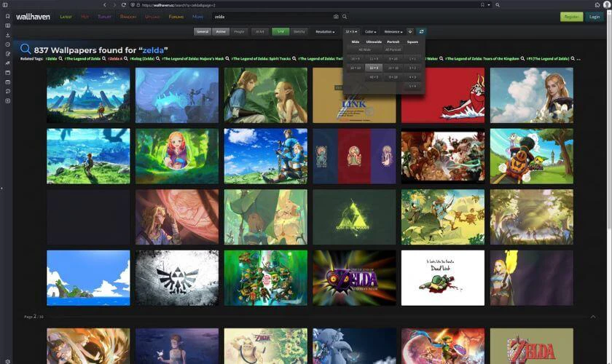Open the black-and-white Hylian crest wallpaper thumbnail
The image size is (612, 364).
177,278
